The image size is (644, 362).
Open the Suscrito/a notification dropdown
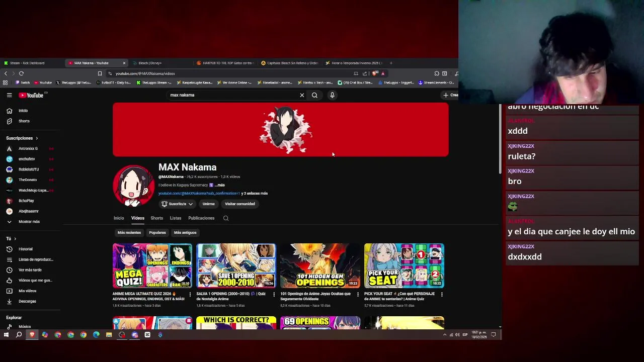coord(177,204)
